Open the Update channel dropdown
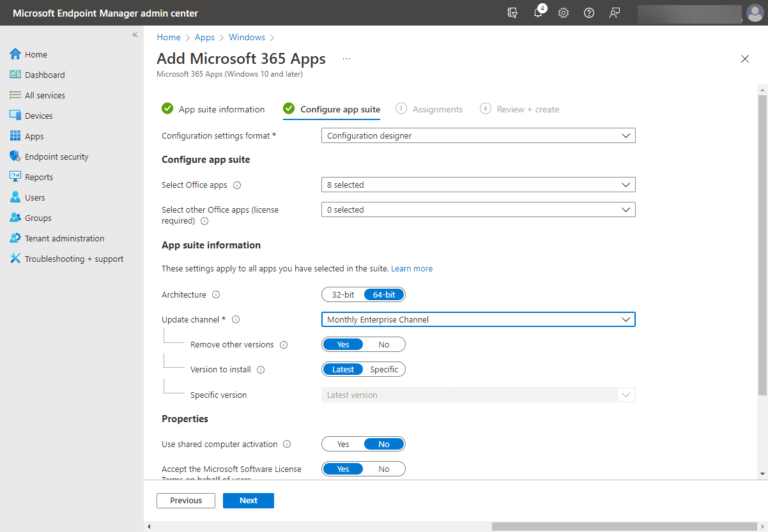Screen dimensions: 768x532 (x=478, y=319)
